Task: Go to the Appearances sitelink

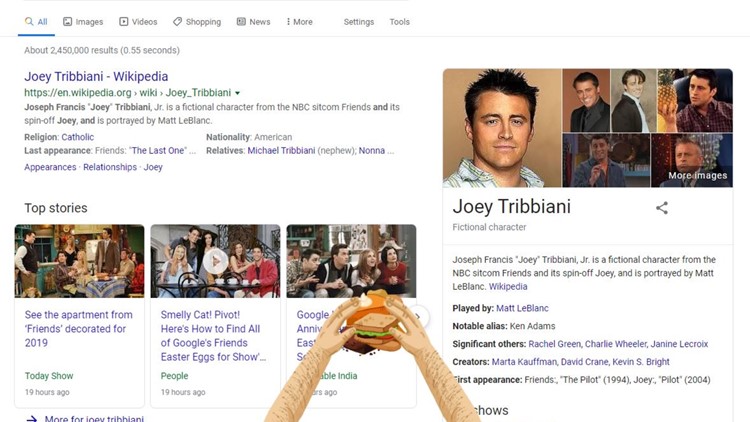Action: point(50,167)
